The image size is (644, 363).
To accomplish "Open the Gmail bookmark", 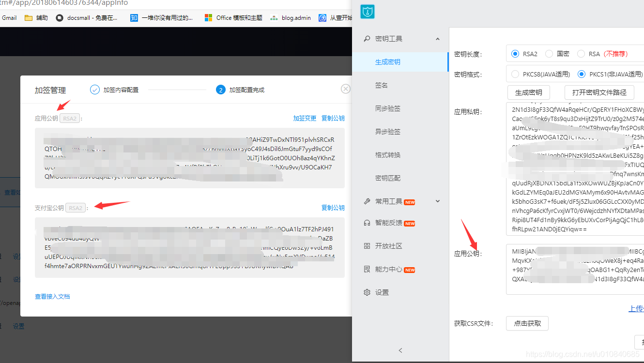I will coord(9,18).
